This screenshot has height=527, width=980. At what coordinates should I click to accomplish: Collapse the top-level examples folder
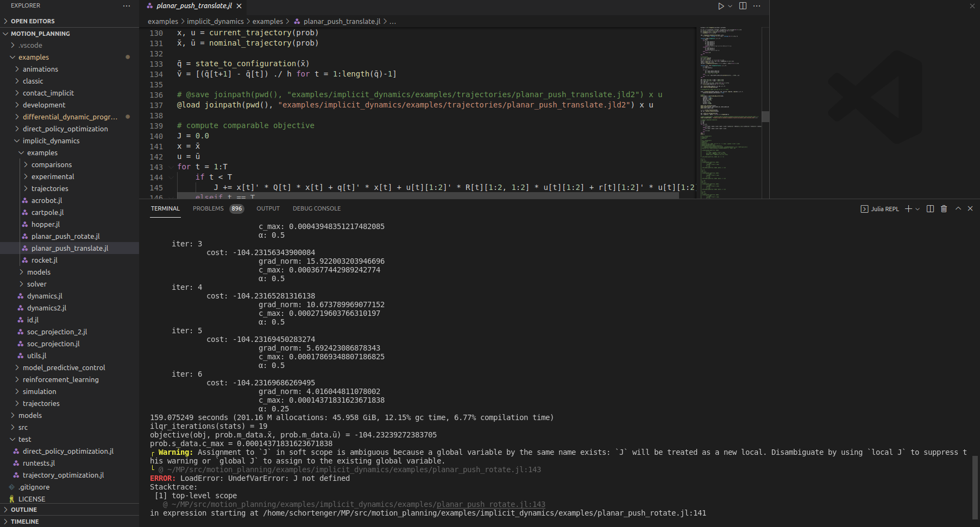click(70, 58)
